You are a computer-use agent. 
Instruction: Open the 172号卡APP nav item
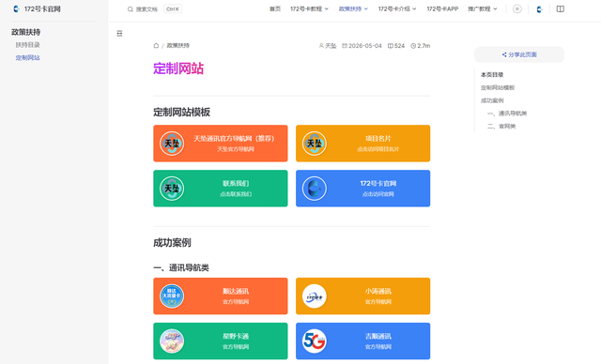point(442,8)
